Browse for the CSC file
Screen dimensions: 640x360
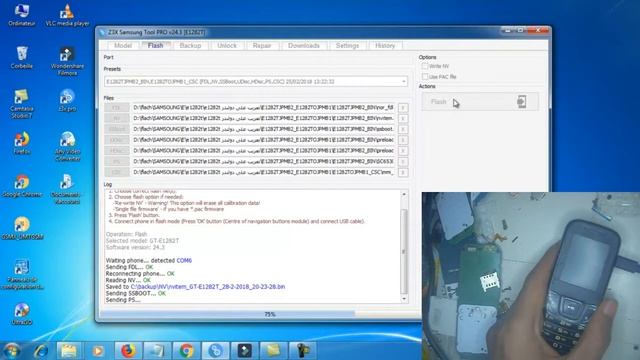[x=117, y=172]
